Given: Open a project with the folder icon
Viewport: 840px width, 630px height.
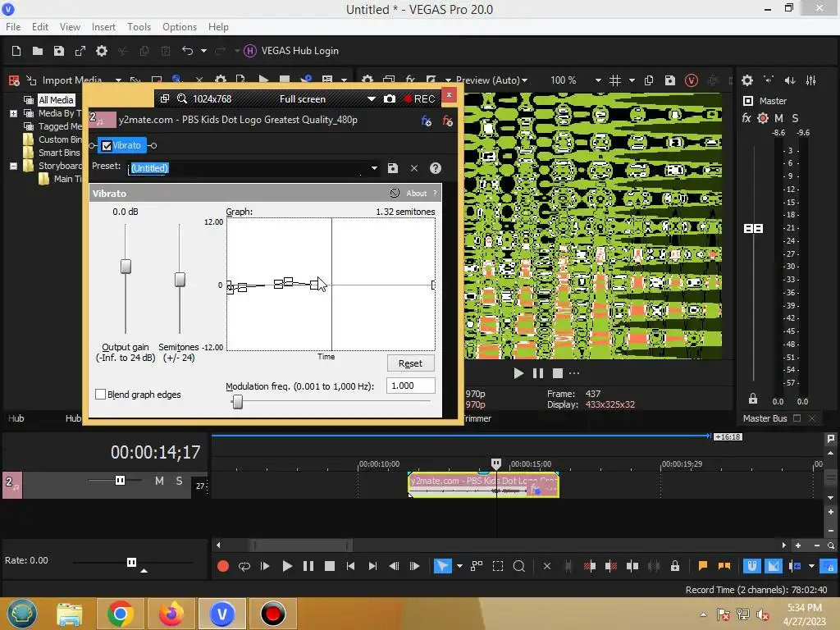Looking at the screenshot, I should [x=38, y=51].
